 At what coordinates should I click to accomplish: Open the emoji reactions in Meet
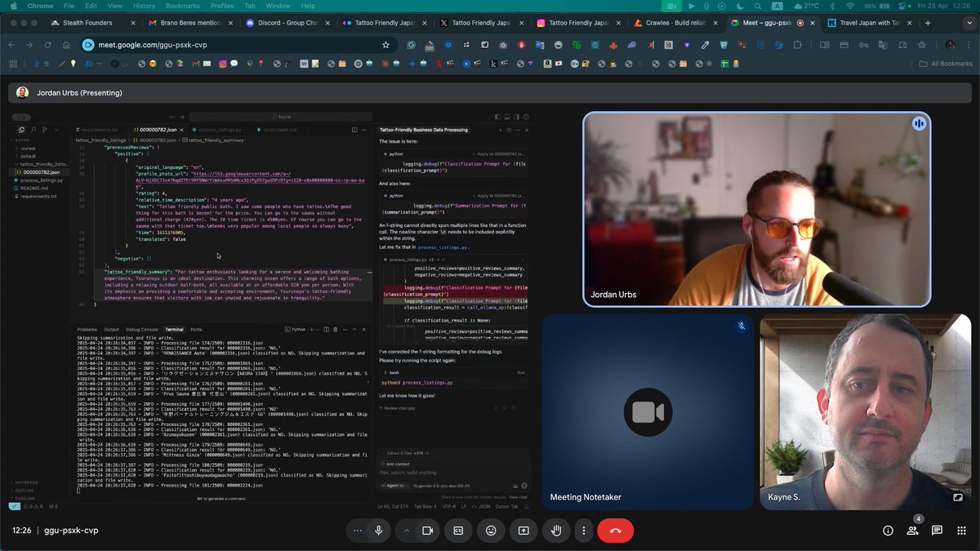click(x=491, y=531)
